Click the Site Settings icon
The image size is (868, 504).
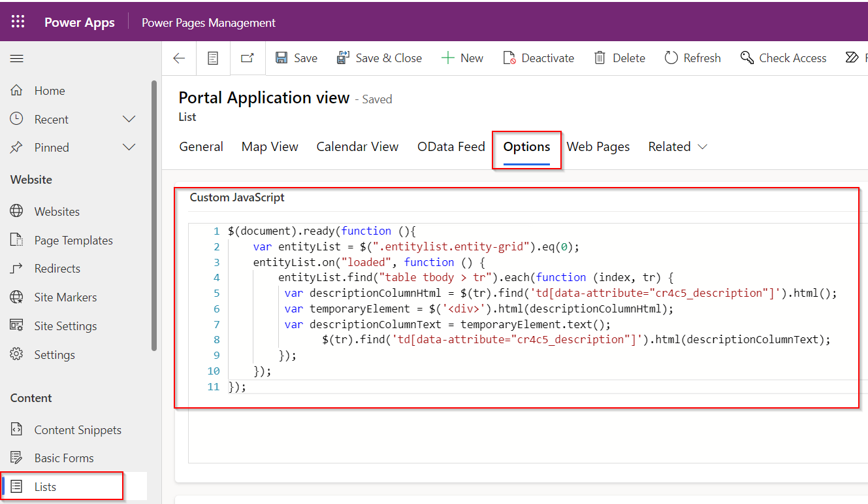17,326
